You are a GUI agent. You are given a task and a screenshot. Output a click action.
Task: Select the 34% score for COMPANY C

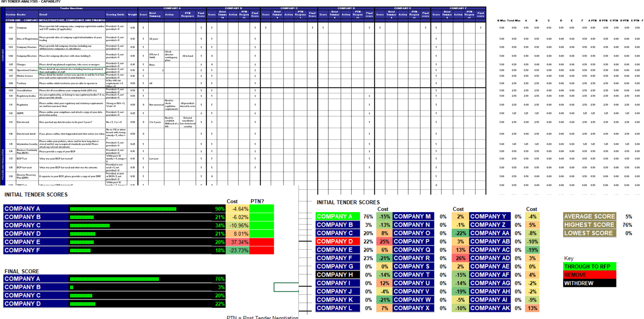point(219,225)
